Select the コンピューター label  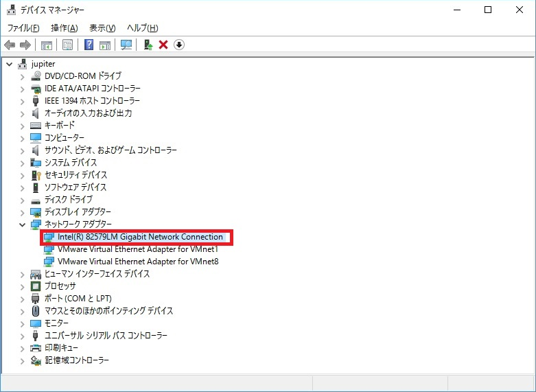point(65,138)
